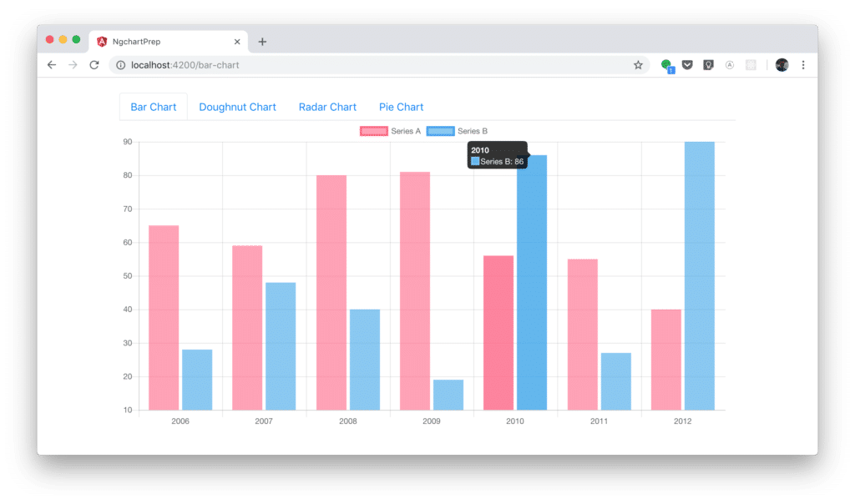Open the Angular Augury extension icon
Image resolution: width=855 pixels, height=504 pixels.
pyautogui.click(x=730, y=65)
